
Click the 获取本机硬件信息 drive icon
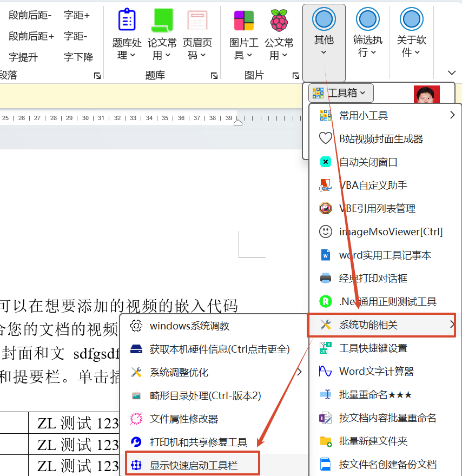point(136,349)
